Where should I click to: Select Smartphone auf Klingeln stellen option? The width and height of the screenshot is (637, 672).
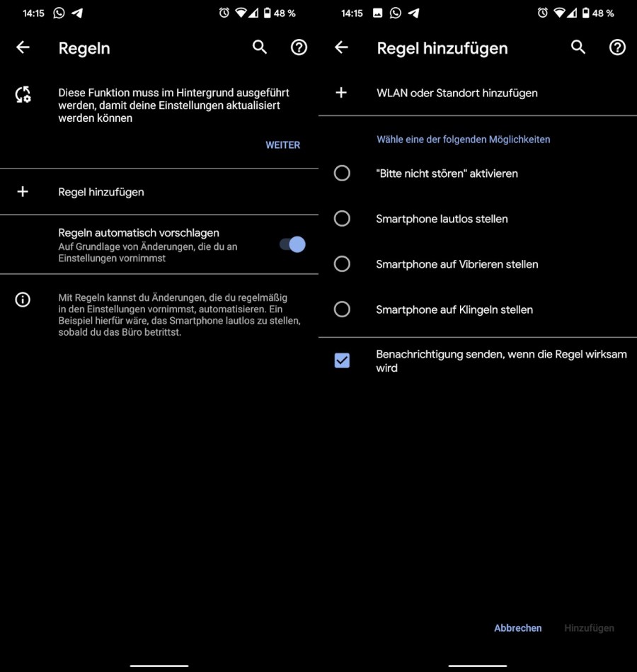click(342, 309)
